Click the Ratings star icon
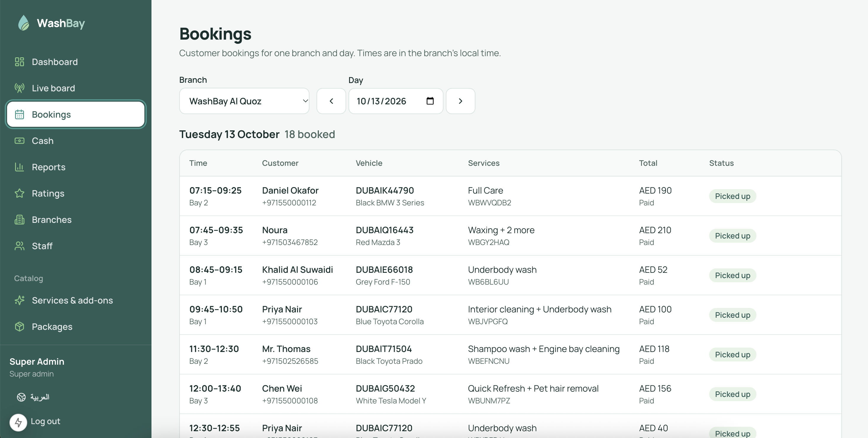This screenshot has height=438, width=868. 20,193
